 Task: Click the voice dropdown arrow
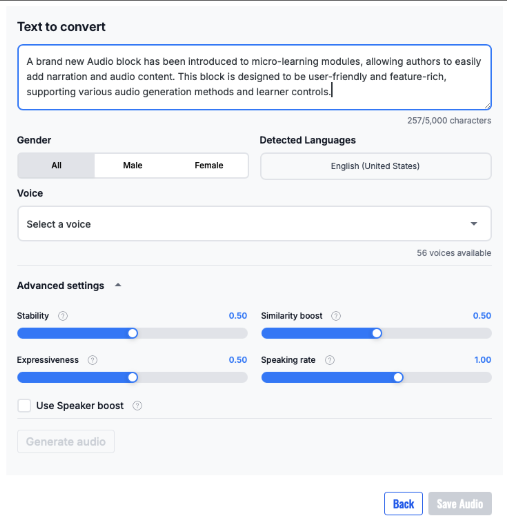point(474,224)
